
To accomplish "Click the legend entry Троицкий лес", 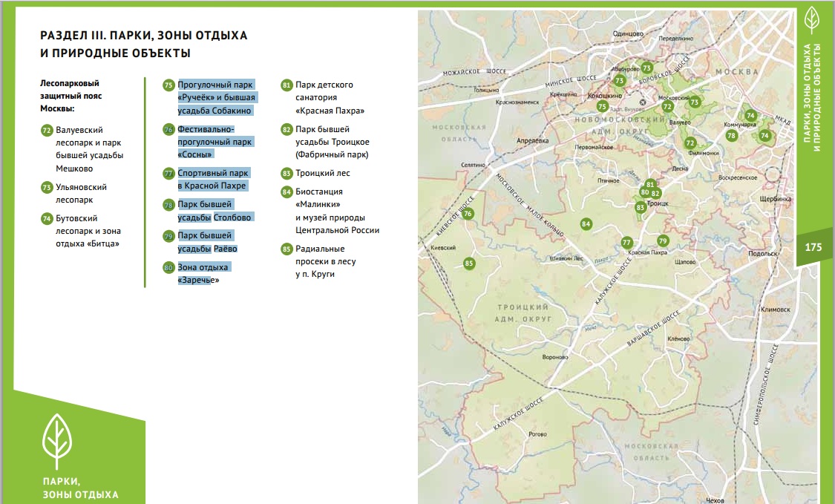I will 323,173.
